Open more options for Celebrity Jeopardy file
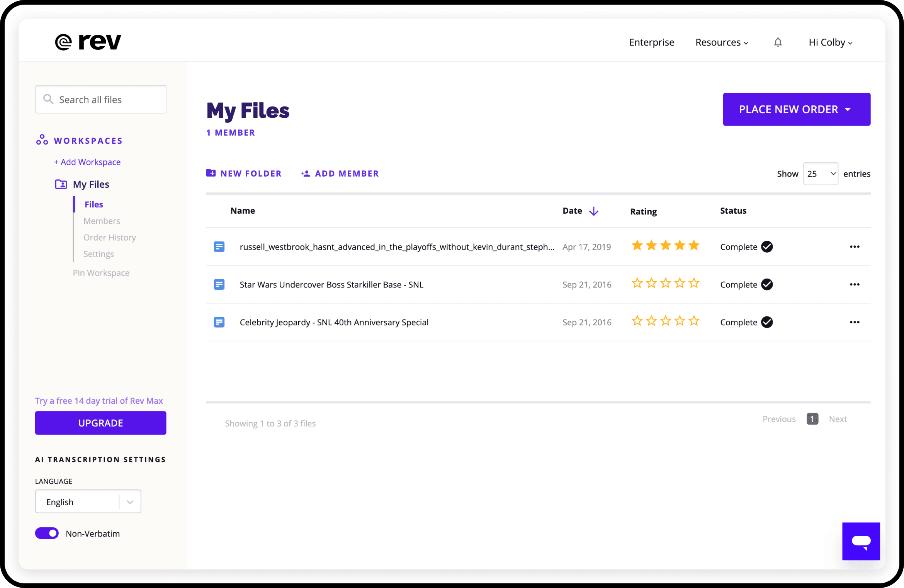The height and width of the screenshot is (588, 904). (x=855, y=322)
